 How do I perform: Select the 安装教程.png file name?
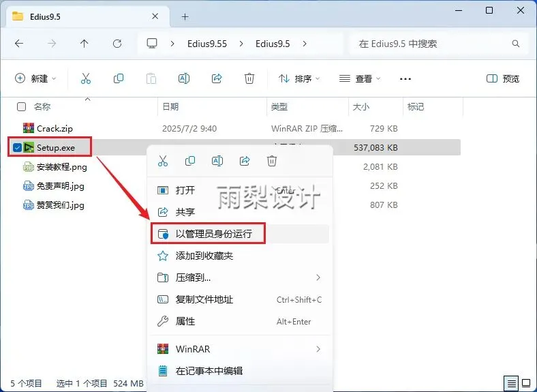pyautogui.click(x=61, y=167)
